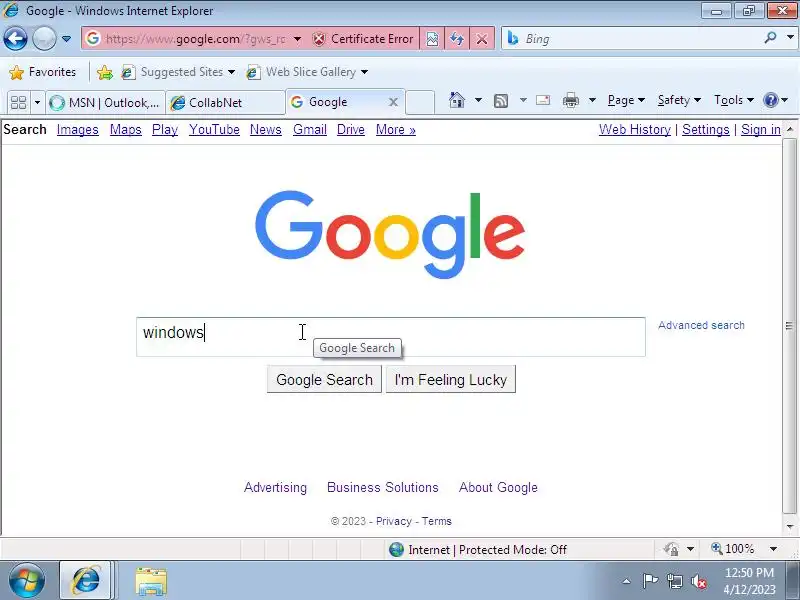Open Google Images link
800x600 pixels.
coord(78,130)
